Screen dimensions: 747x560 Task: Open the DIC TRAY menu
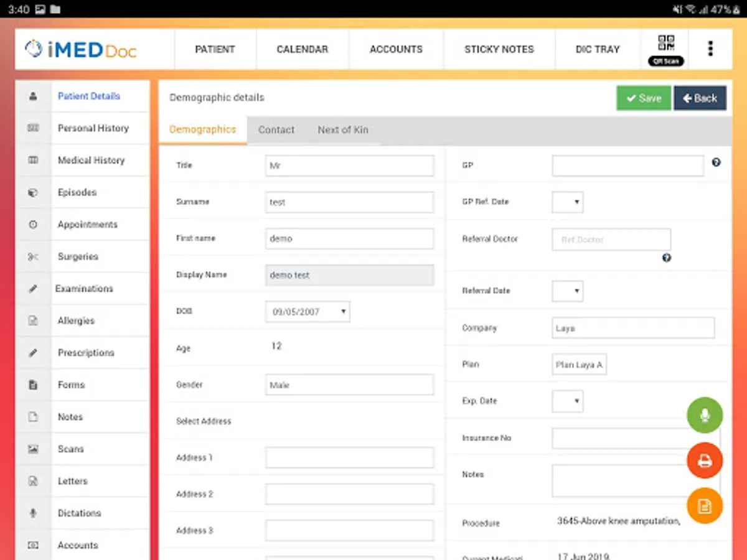click(x=598, y=49)
